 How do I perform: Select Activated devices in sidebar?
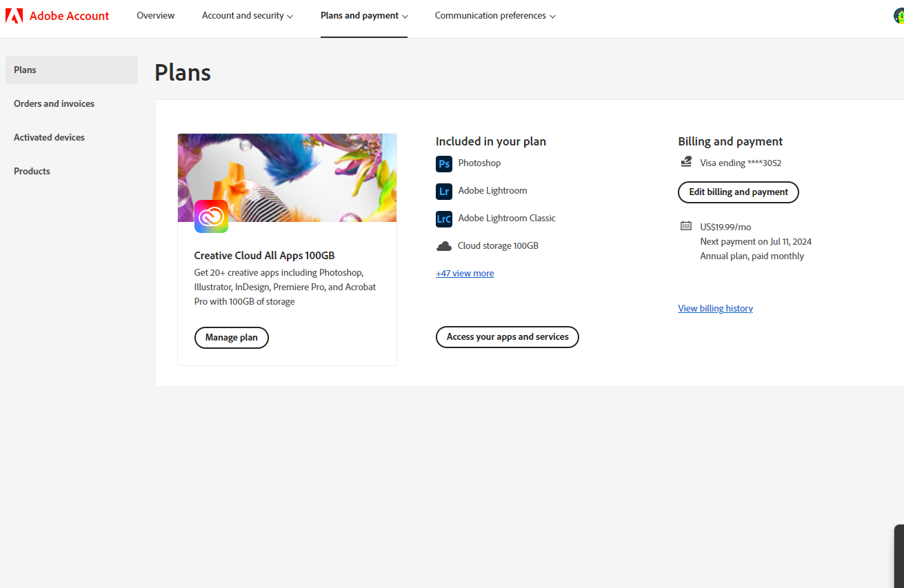(49, 137)
